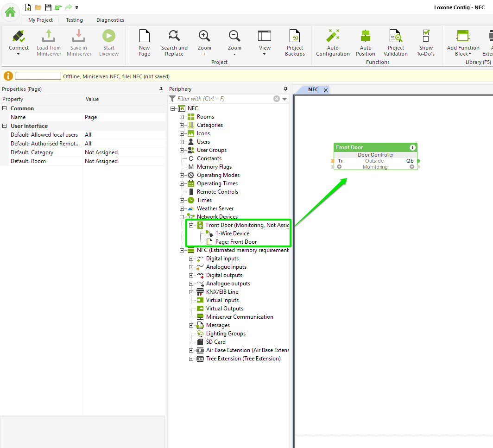Select Lighting Groups item
This screenshot has height=448, width=493.
point(226,334)
